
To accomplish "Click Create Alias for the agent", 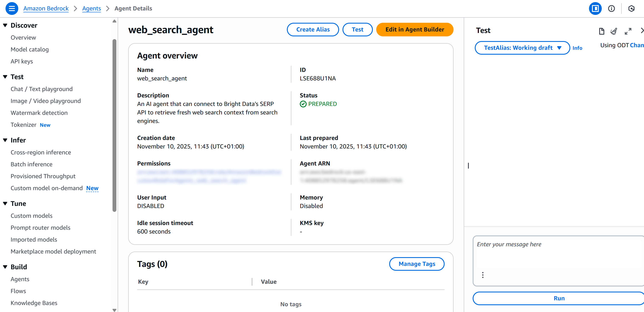I will coord(313,30).
